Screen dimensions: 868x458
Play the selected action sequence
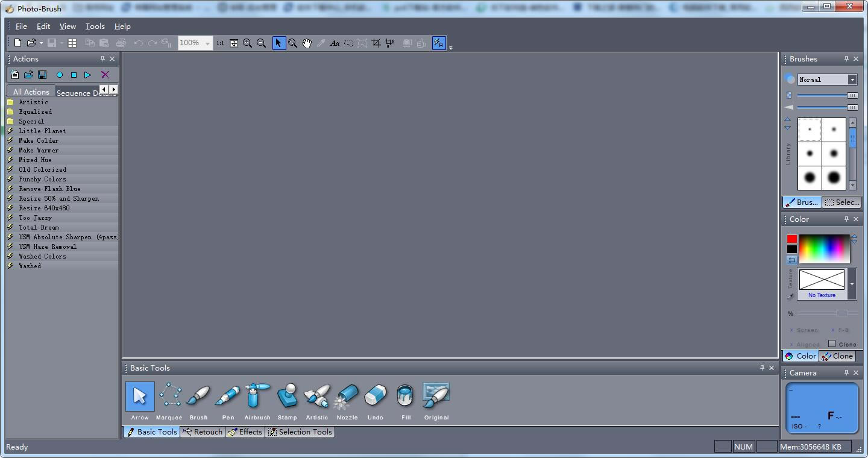click(x=87, y=75)
